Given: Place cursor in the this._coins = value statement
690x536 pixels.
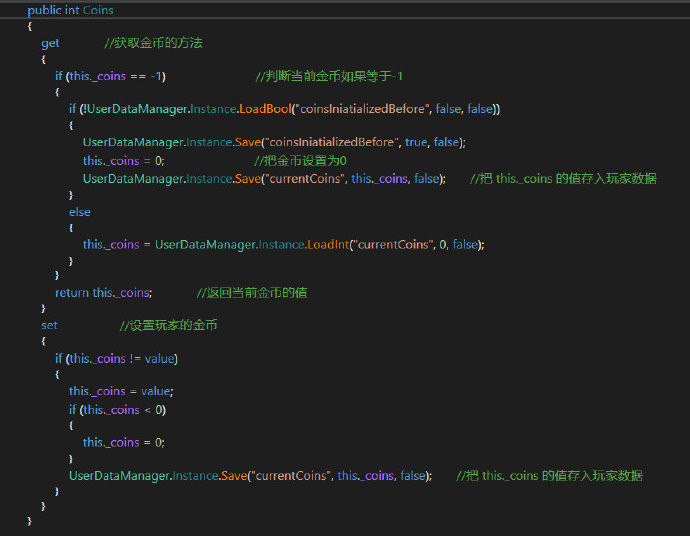Looking at the screenshot, I should pyautogui.click(x=120, y=391).
